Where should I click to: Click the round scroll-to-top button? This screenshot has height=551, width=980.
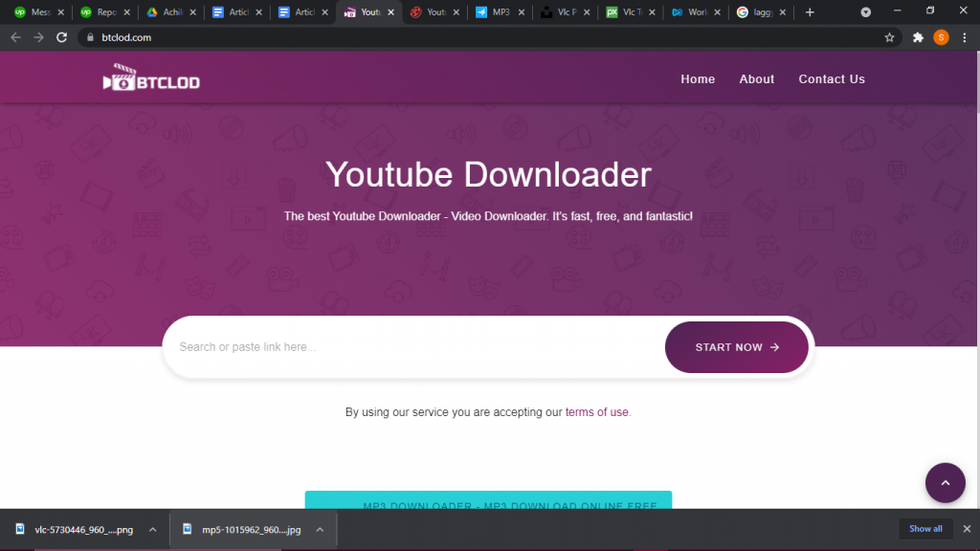coord(945,483)
